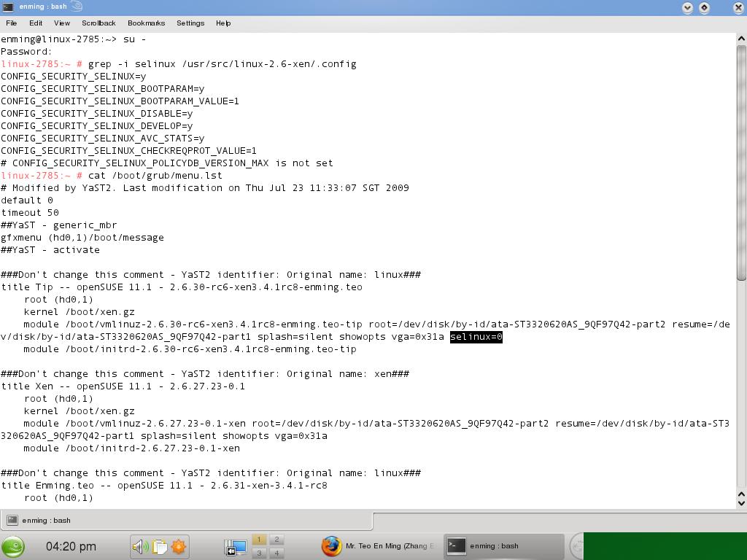Minimize the Konsole window
This screenshot has height=560, width=747.
[x=687, y=7]
